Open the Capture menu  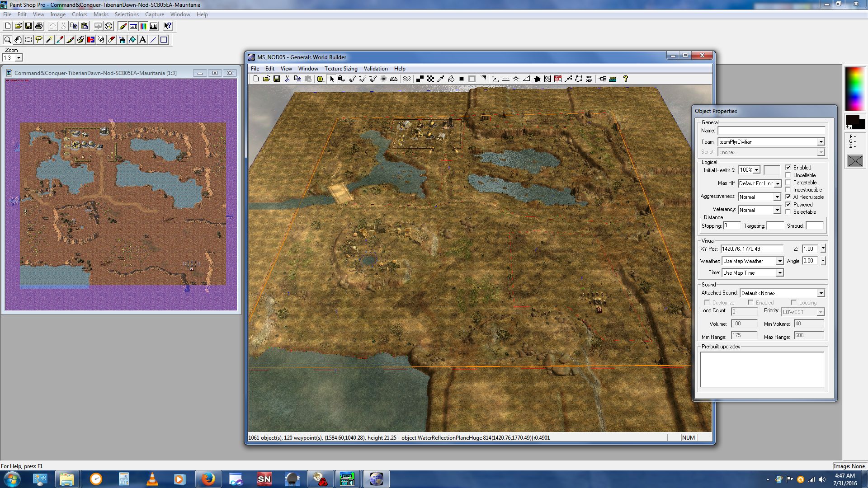pyautogui.click(x=154, y=14)
